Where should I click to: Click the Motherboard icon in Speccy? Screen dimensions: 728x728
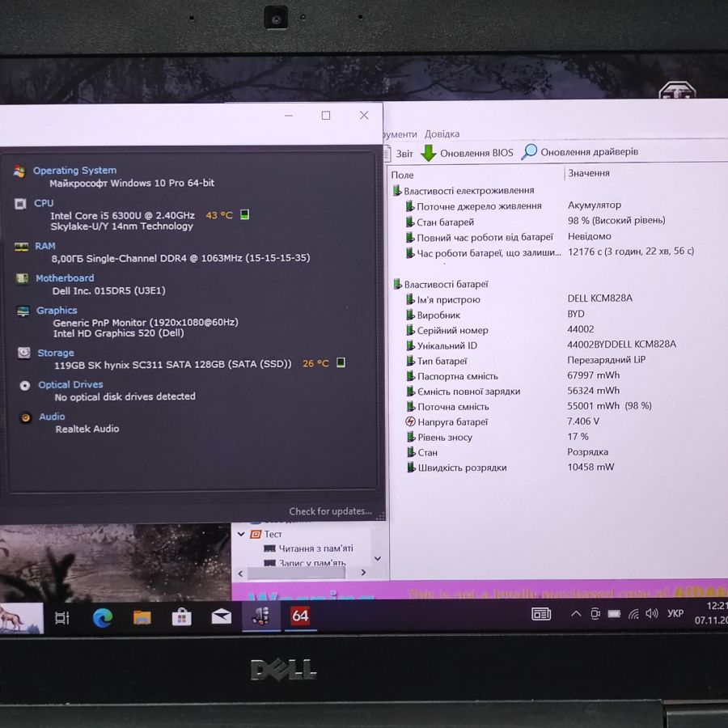point(23,278)
